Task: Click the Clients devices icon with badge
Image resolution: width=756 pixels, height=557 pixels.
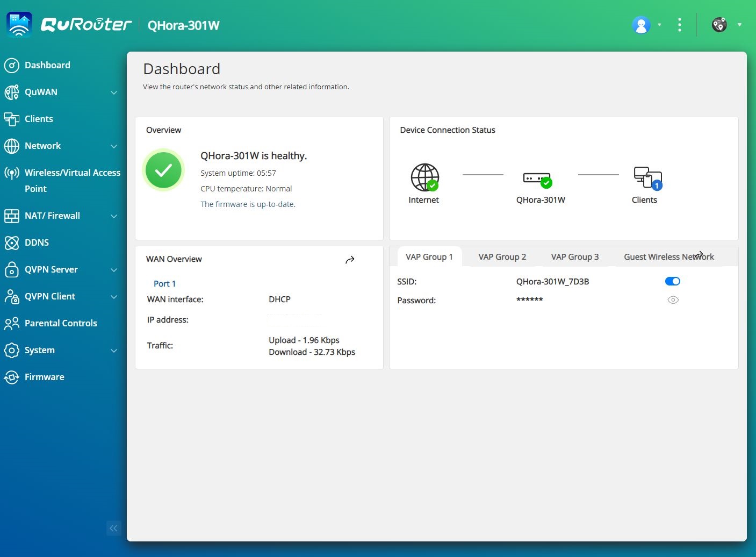Action: (x=647, y=178)
